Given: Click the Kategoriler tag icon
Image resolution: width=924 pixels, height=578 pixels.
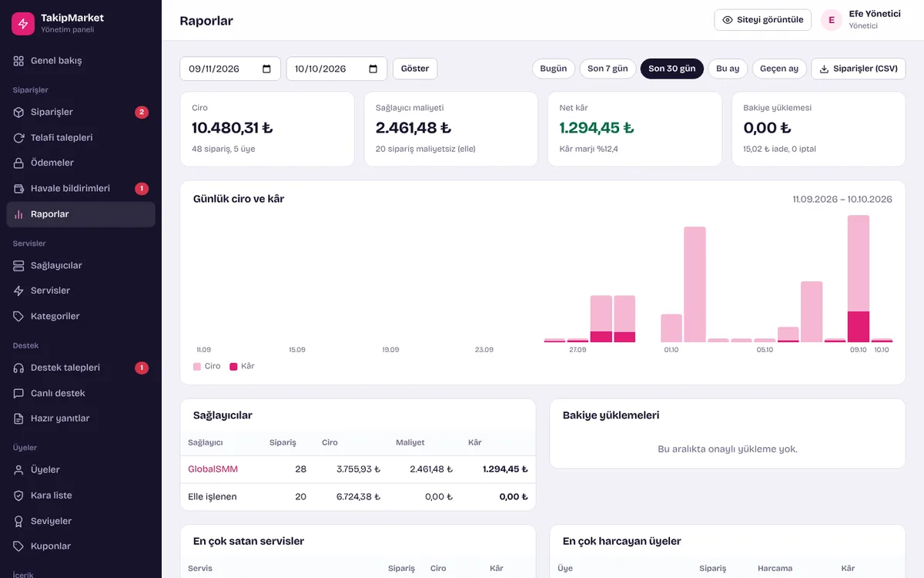Looking at the screenshot, I should 19,317.
